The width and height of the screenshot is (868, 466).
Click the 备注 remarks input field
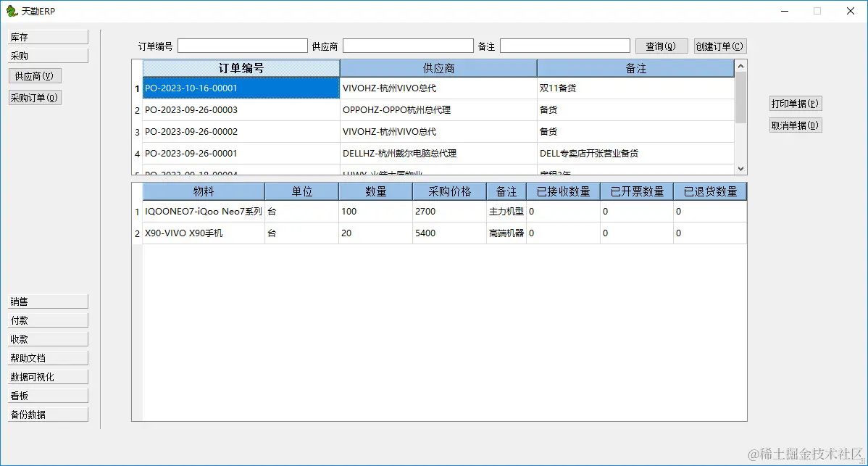564,46
